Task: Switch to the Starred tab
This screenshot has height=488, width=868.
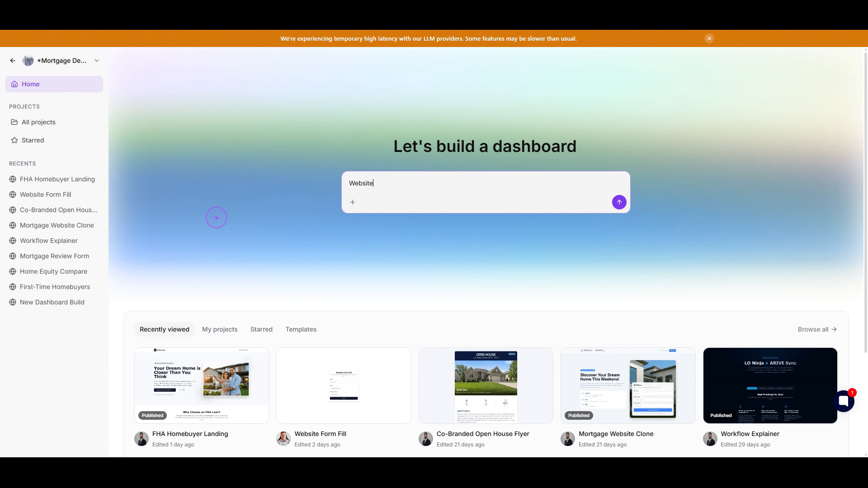Action: click(x=261, y=329)
